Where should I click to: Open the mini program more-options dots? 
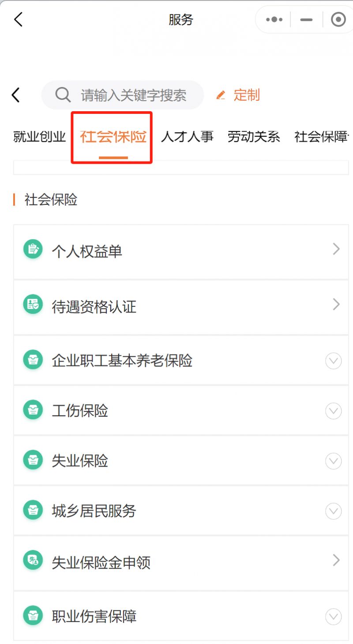pyautogui.click(x=274, y=19)
